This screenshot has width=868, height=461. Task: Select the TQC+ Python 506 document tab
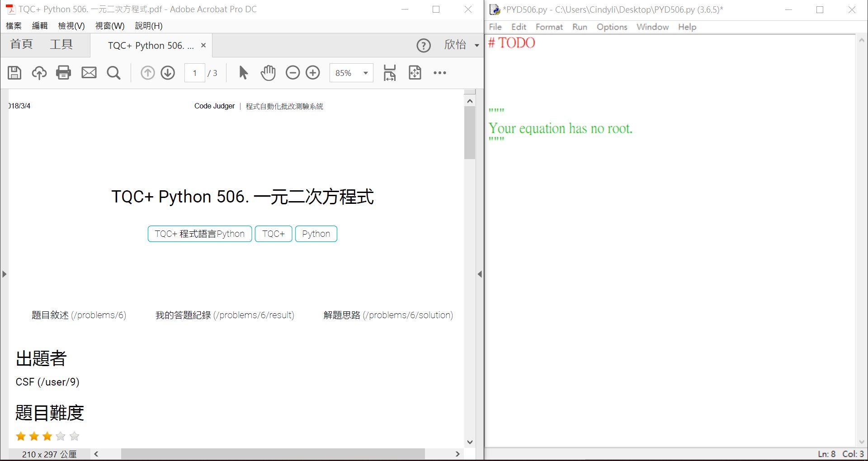pos(151,46)
